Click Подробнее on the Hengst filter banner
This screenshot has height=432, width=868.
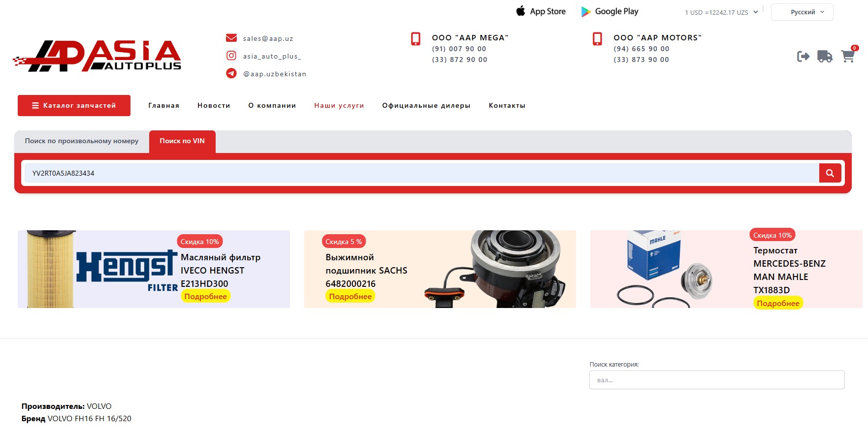(205, 296)
